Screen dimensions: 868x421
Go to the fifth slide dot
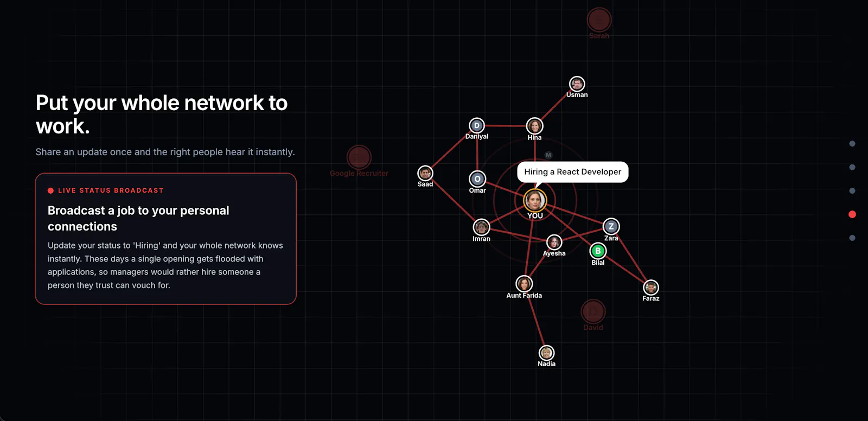[852, 238]
